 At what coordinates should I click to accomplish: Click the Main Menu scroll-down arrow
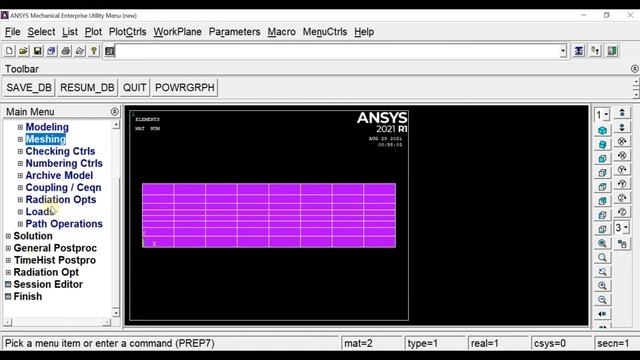[x=116, y=313]
